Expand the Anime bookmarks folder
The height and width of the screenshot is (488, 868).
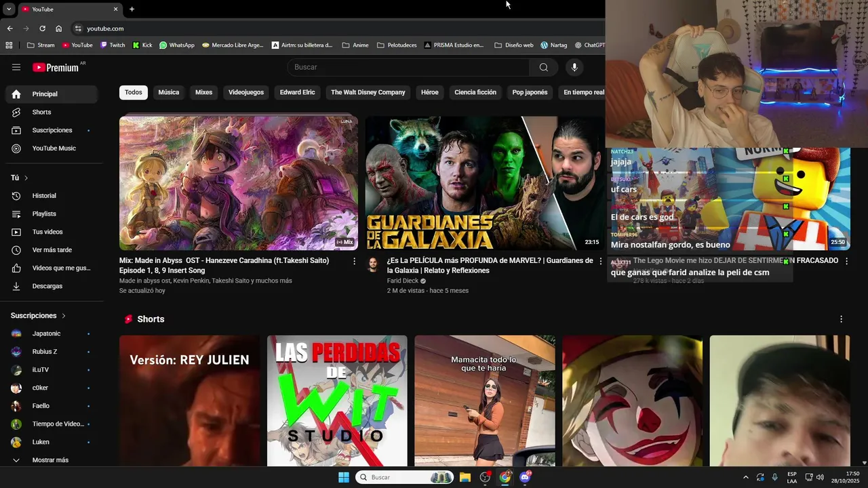[355, 45]
